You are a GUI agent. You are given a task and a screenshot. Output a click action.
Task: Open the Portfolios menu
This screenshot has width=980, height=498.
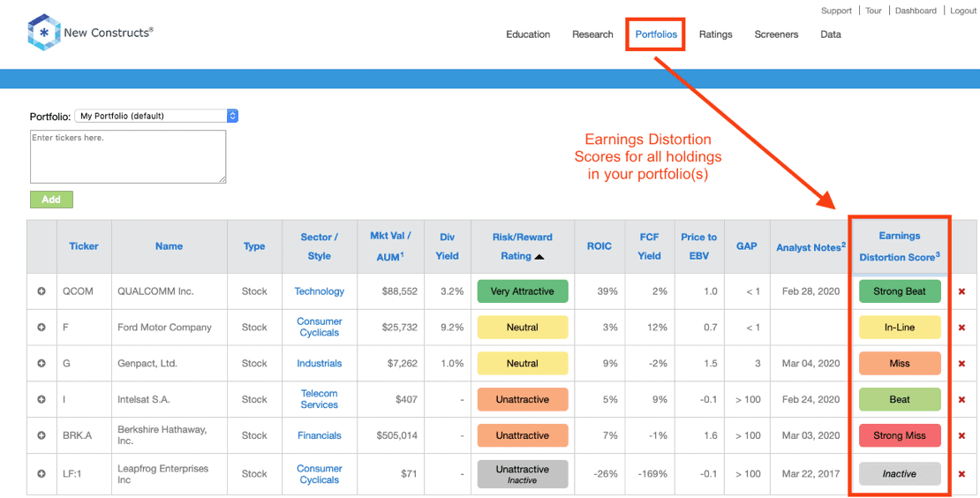pyautogui.click(x=656, y=34)
